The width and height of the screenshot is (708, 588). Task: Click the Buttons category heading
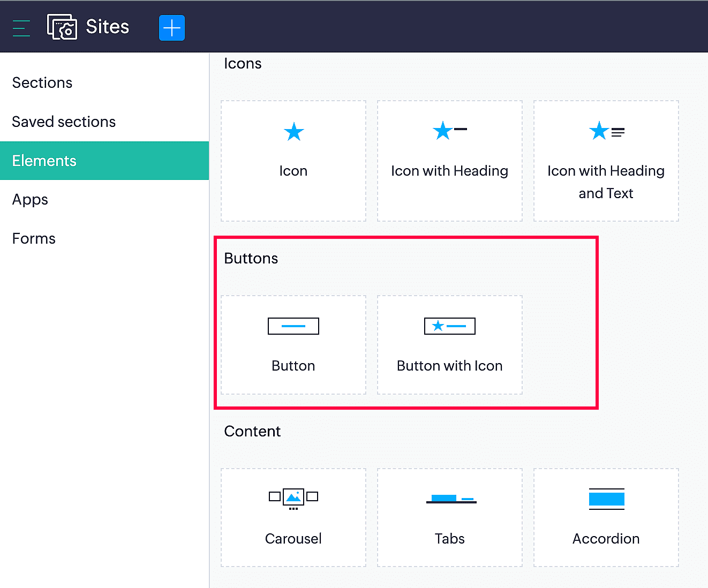251,259
